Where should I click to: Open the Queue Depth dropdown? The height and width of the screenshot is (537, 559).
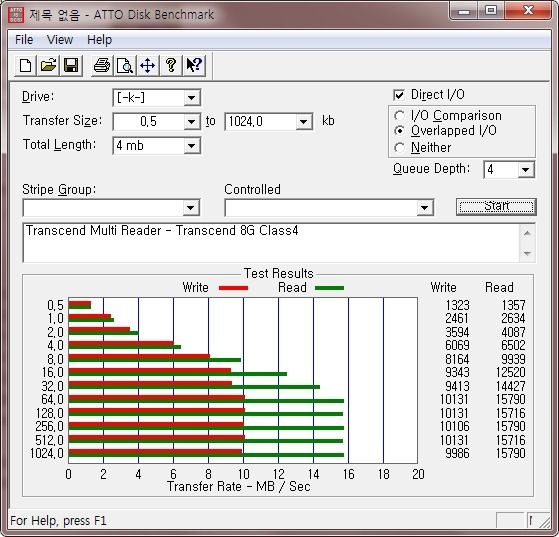525,170
